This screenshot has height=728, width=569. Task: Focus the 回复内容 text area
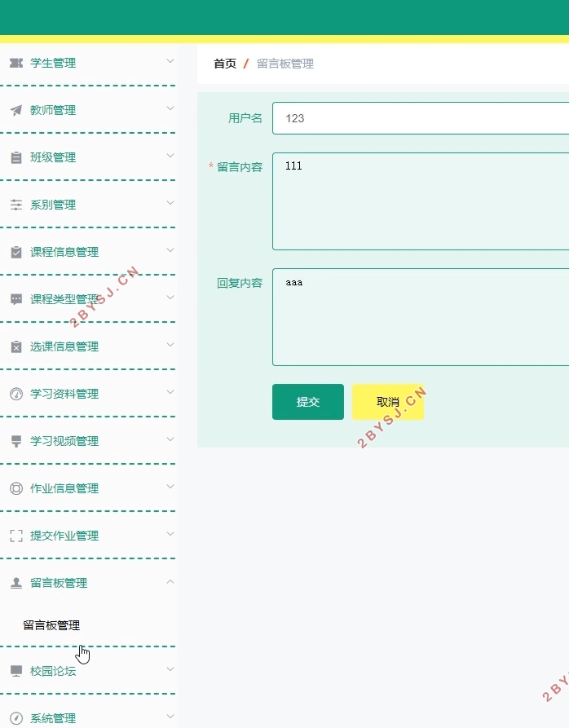pyautogui.click(x=421, y=317)
